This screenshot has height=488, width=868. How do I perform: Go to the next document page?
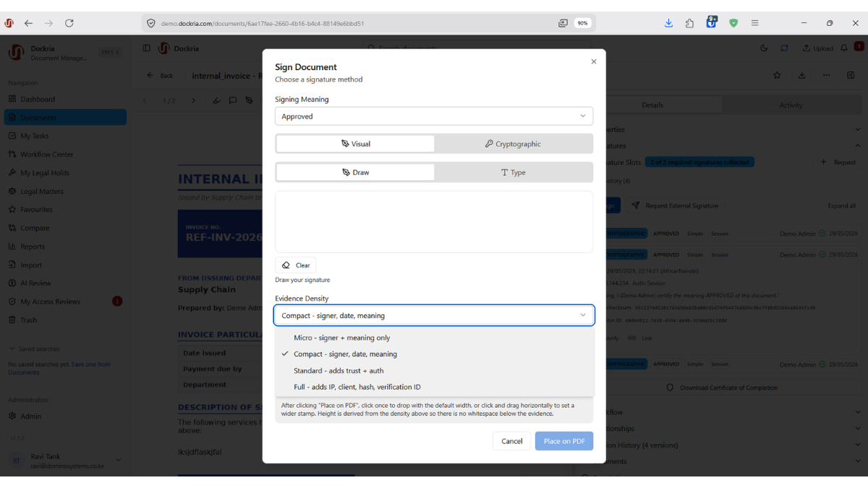193,100
